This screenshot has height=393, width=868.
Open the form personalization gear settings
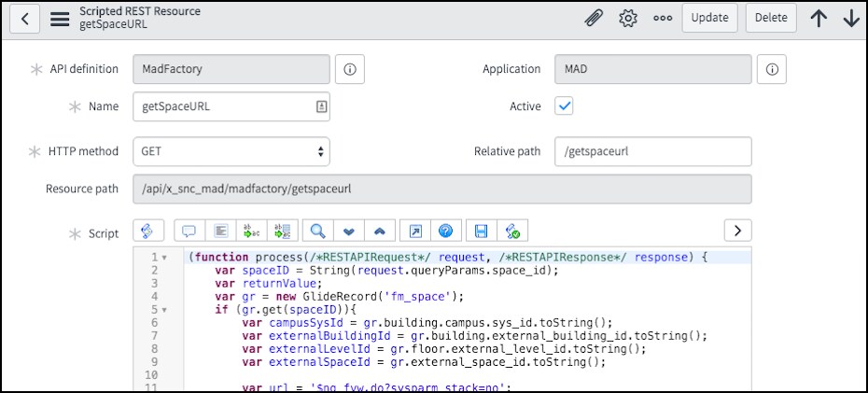[628, 19]
